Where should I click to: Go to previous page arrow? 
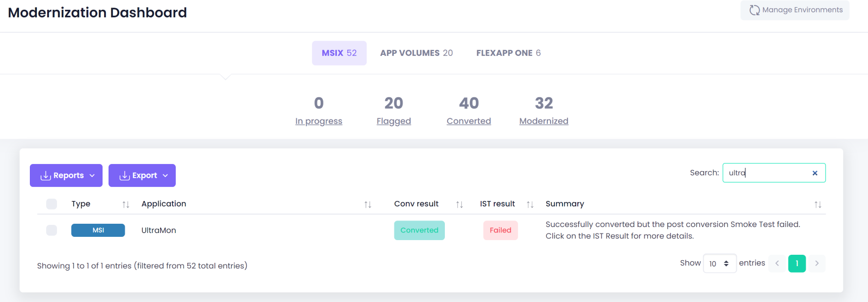pos(777,263)
